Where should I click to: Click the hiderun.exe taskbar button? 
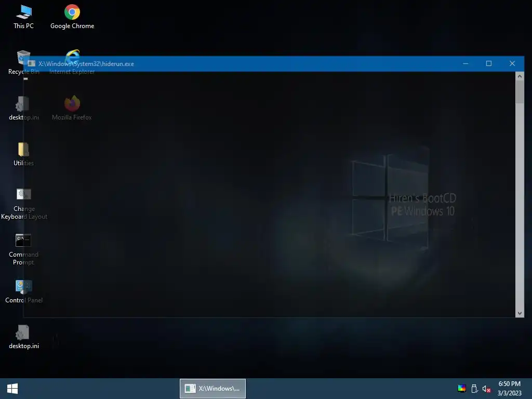click(212, 389)
